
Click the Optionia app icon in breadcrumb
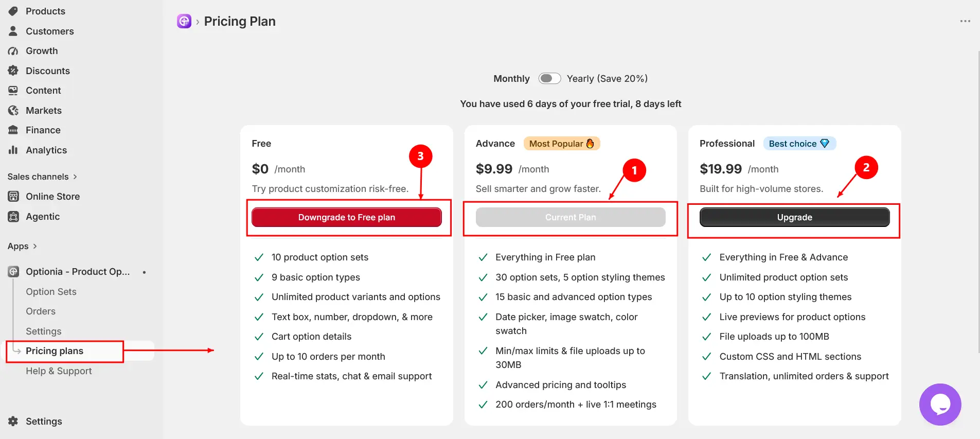pos(184,21)
